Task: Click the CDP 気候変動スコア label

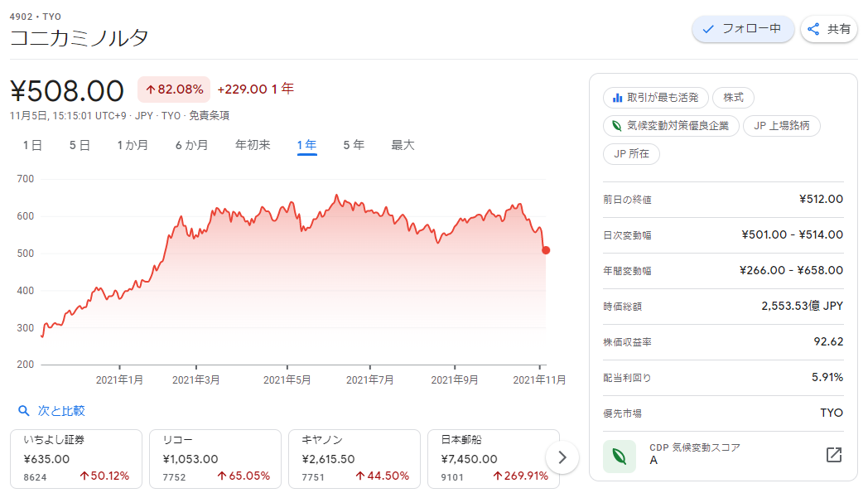Action: pos(695,447)
